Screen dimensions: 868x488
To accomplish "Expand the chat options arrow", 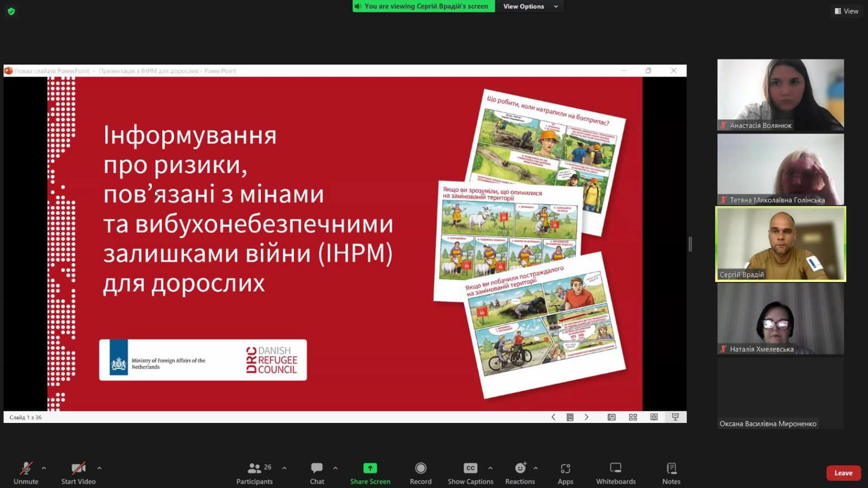I will point(335,468).
